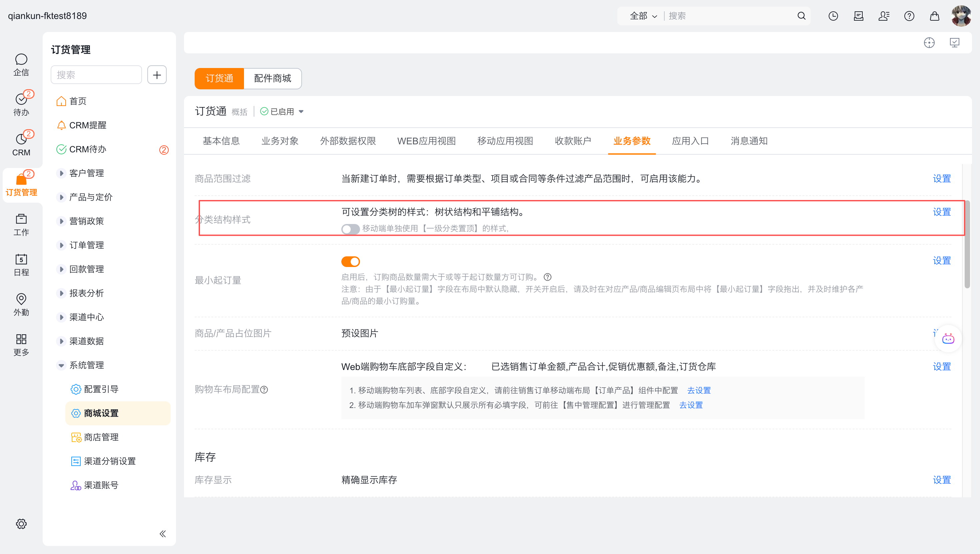Expand the 客户管理 tree item

click(x=61, y=173)
